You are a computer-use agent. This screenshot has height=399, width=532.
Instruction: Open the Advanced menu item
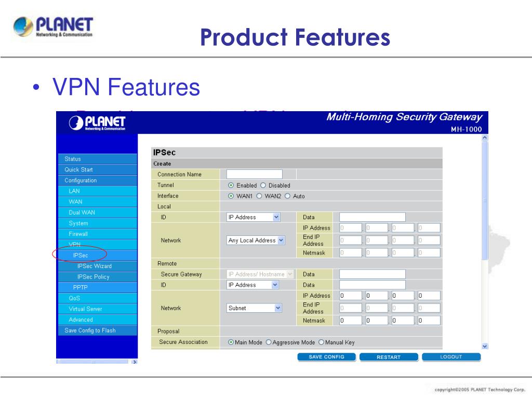click(98, 320)
